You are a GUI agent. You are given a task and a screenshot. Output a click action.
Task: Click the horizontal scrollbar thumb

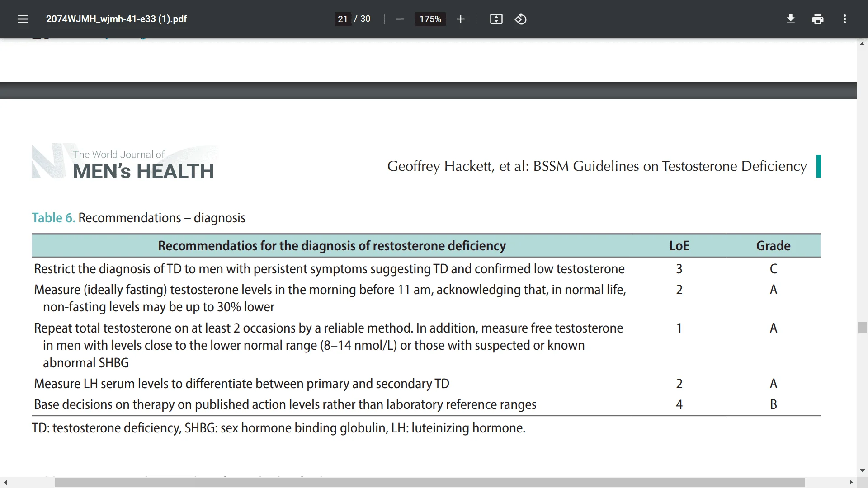click(430, 483)
